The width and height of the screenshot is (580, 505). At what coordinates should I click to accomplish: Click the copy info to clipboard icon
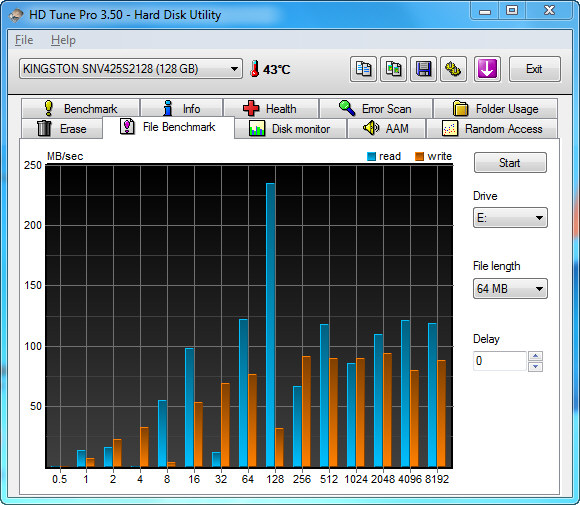click(x=363, y=69)
